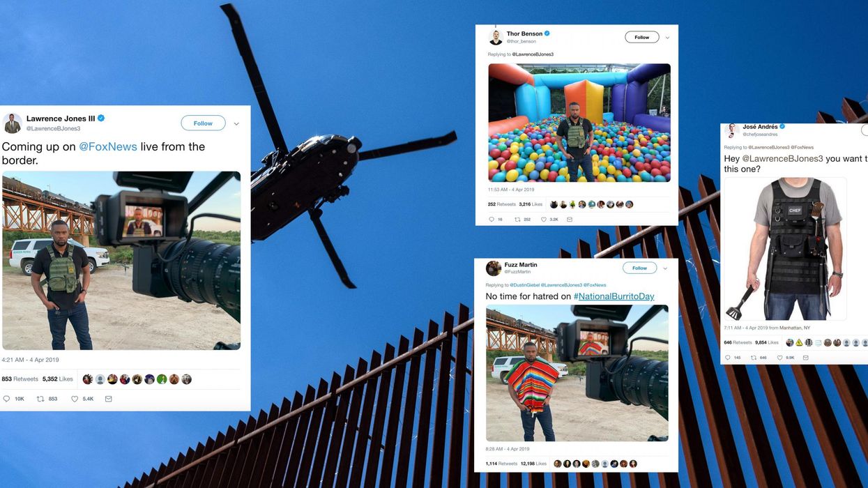Reply to the José Andrés tweet
Image resolution: width=868 pixels, height=488 pixels.
tap(727, 358)
